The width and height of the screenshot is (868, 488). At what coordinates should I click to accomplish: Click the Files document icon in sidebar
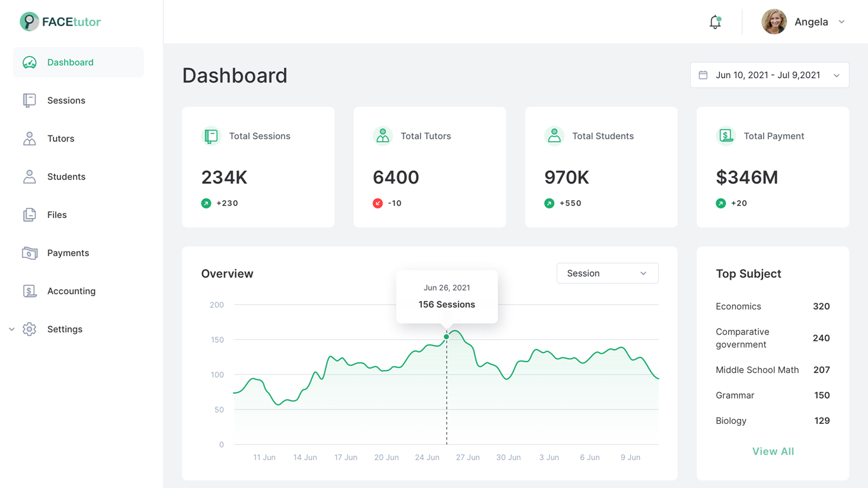[29, 215]
